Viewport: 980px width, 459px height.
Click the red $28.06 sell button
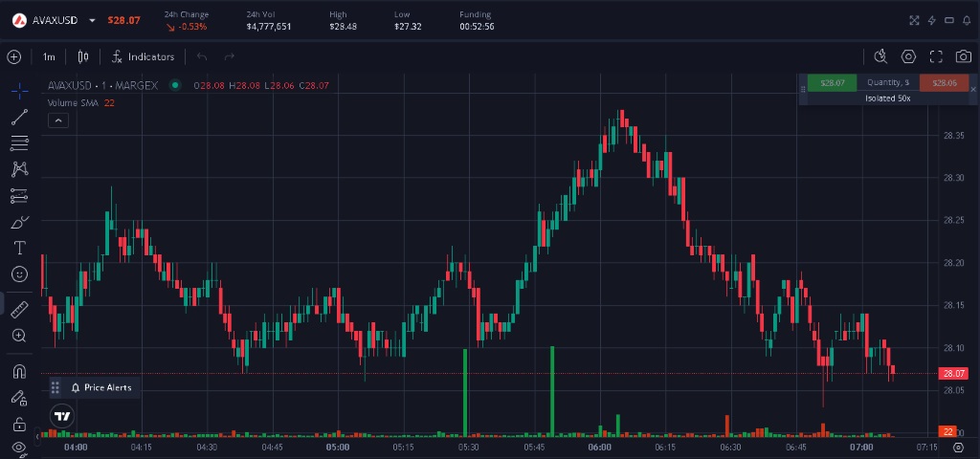(x=944, y=83)
